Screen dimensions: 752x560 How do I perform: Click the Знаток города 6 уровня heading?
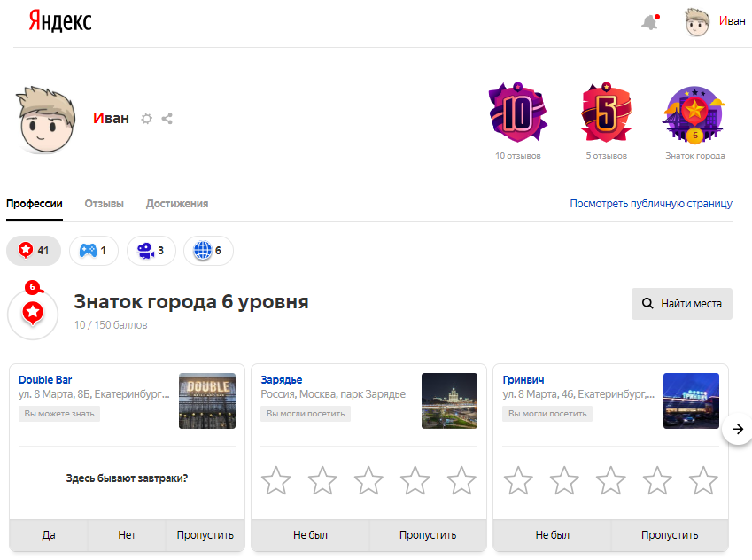click(191, 302)
